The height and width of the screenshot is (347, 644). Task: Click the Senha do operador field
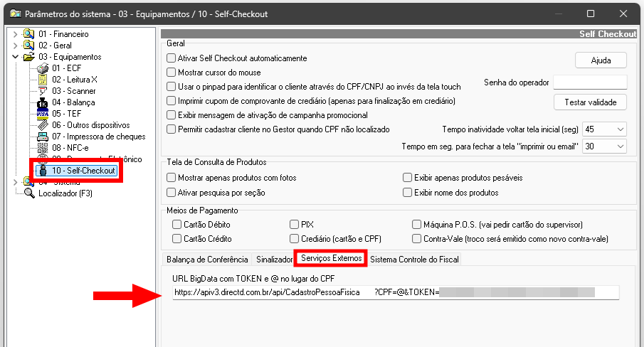pos(590,82)
